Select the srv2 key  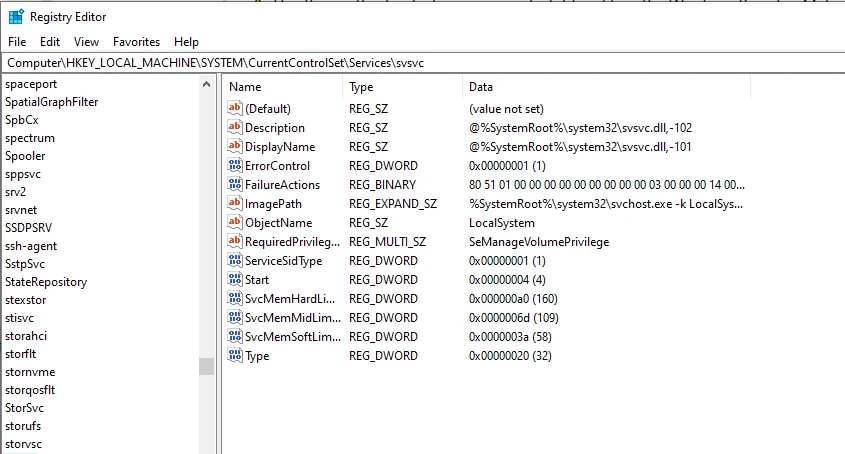point(16,192)
